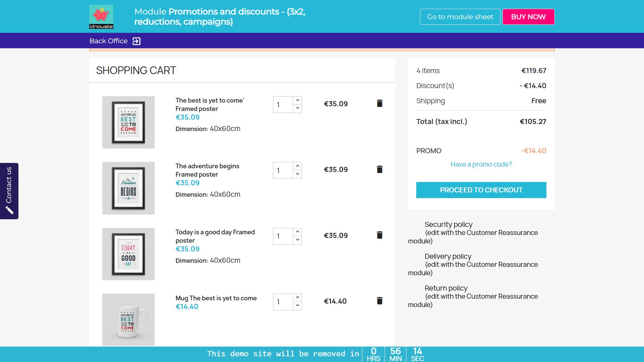Click the idnovate piggy bank logo
The height and width of the screenshot is (362, 644).
click(x=101, y=16)
